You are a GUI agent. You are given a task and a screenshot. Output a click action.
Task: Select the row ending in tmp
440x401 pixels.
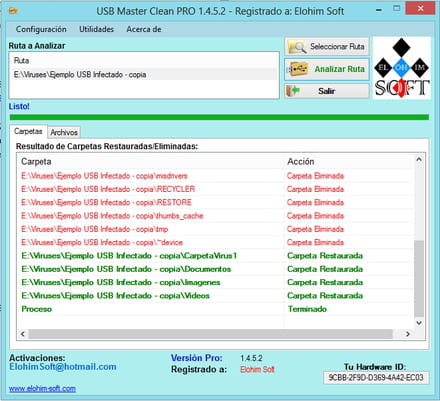pyautogui.click(x=216, y=229)
